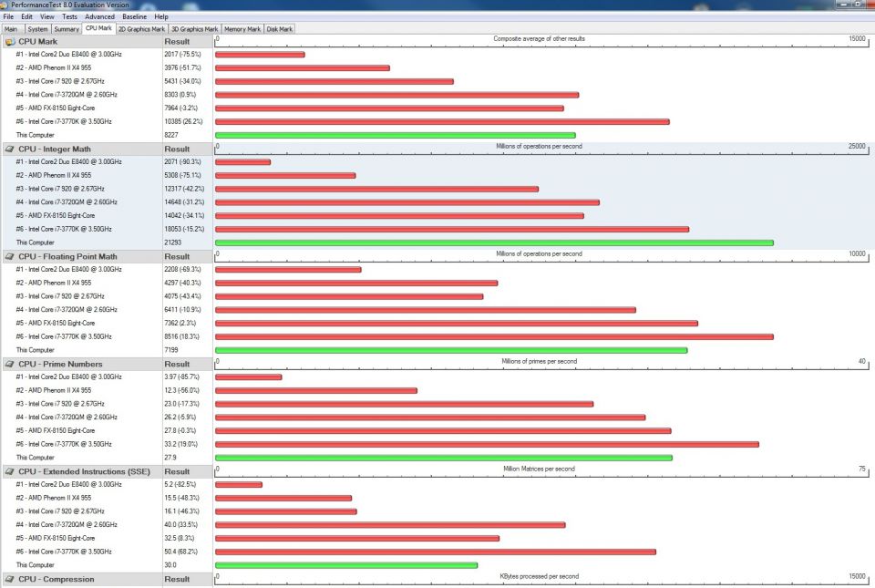Viewport: 875px width, 588px height.
Task: Click the Extended Instructions (SSE) chip icon
Action: [10, 471]
